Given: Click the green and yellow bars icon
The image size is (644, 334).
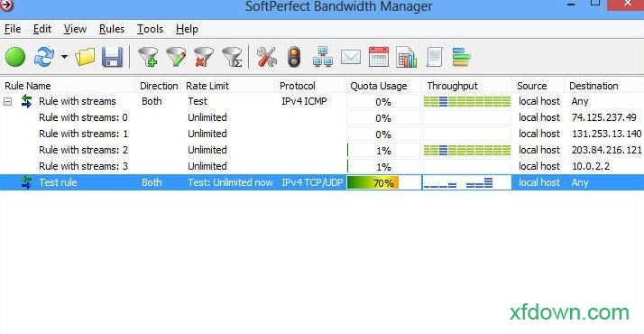Looking at the screenshot, I should coord(461,57).
